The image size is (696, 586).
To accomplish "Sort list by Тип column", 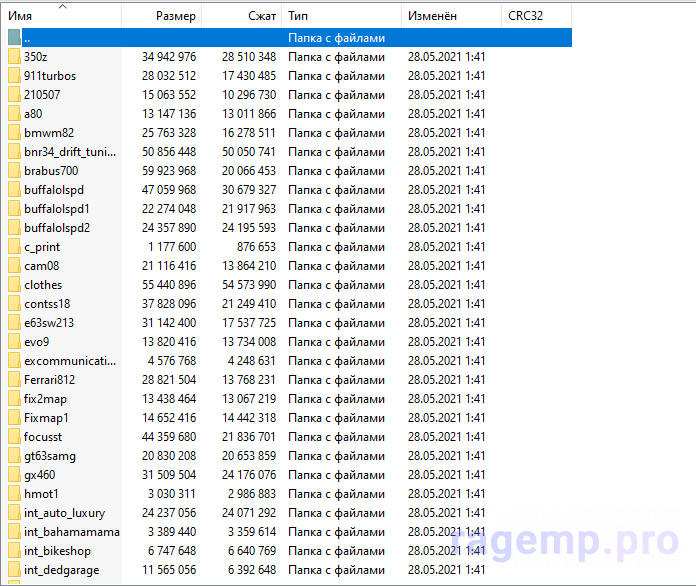I will tap(340, 17).
